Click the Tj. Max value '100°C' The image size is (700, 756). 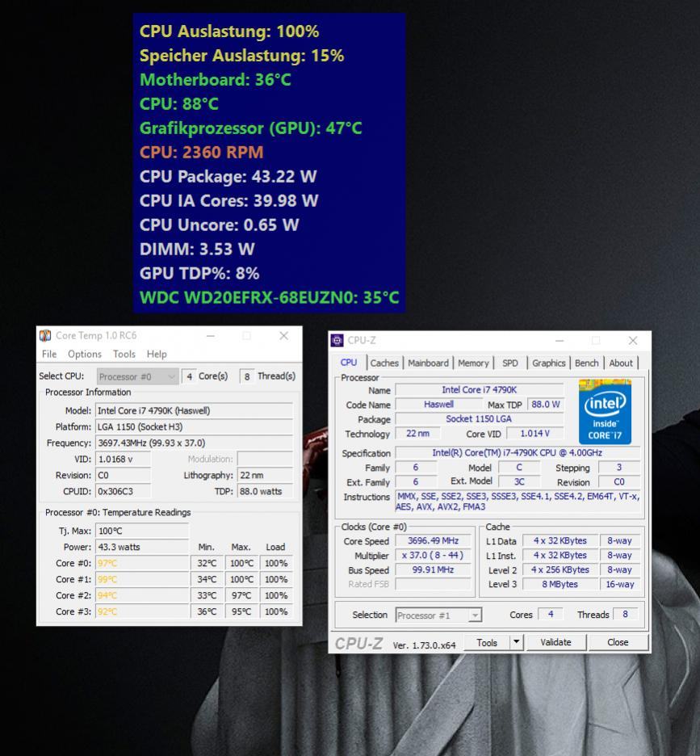142,531
